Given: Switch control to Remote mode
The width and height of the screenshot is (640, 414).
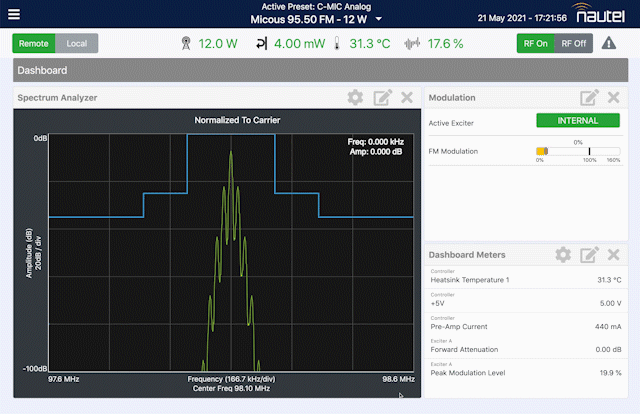Looking at the screenshot, I should click(33, 43).
